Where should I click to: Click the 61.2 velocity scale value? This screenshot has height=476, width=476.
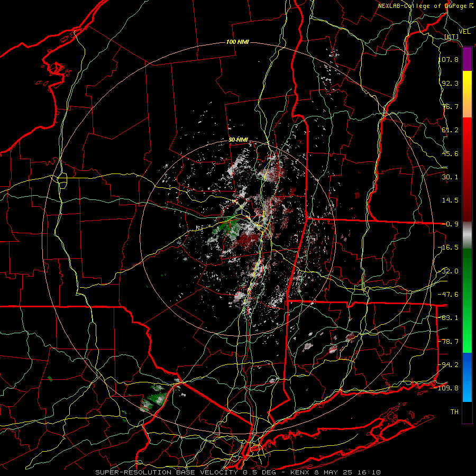pyautogui.click(x=450, y=130)
